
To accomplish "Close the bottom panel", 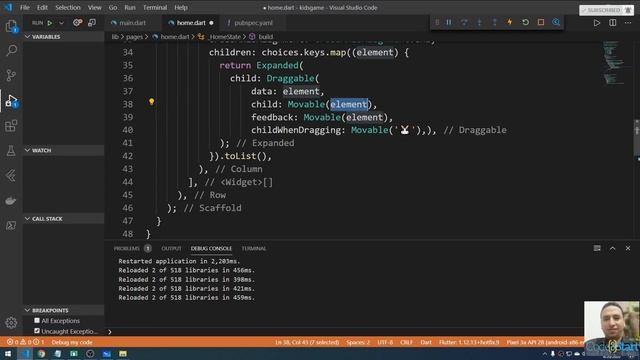I will pyautogui.click(x=628, y=248).
